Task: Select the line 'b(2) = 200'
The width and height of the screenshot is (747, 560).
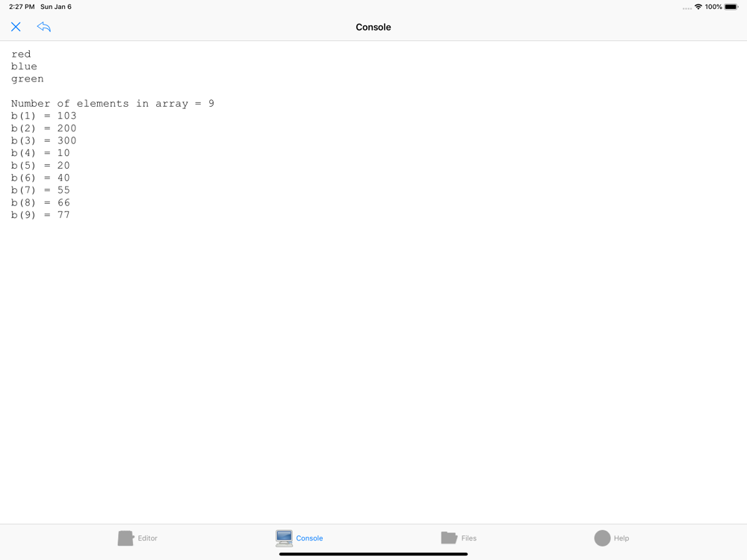Action: coord(43,128)
